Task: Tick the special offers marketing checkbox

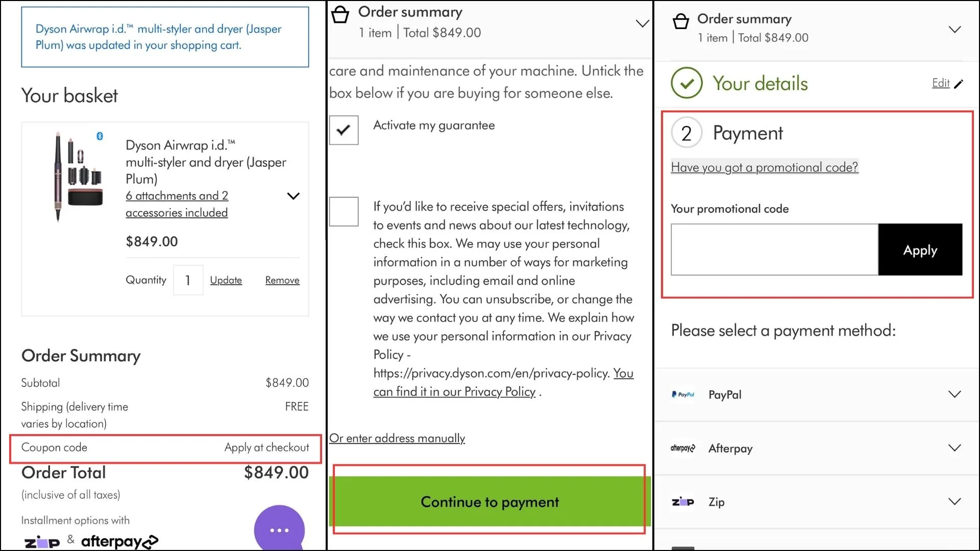Action: click(x=344, y=211)
